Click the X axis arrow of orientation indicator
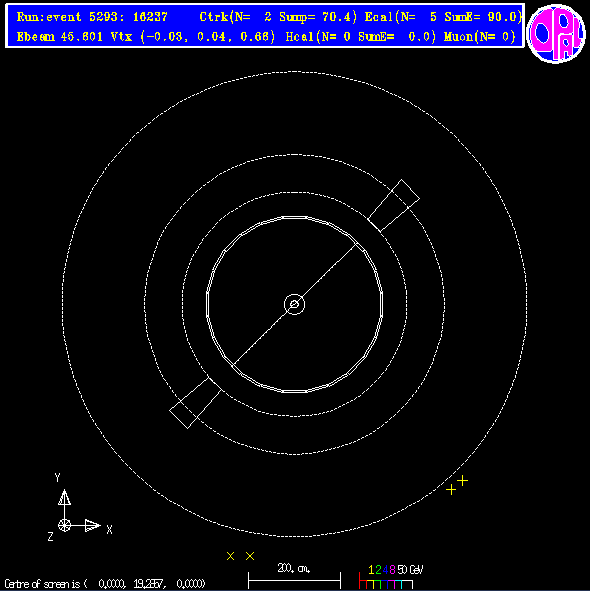This screenshot has height=591, width=590. tap(92, 525)
